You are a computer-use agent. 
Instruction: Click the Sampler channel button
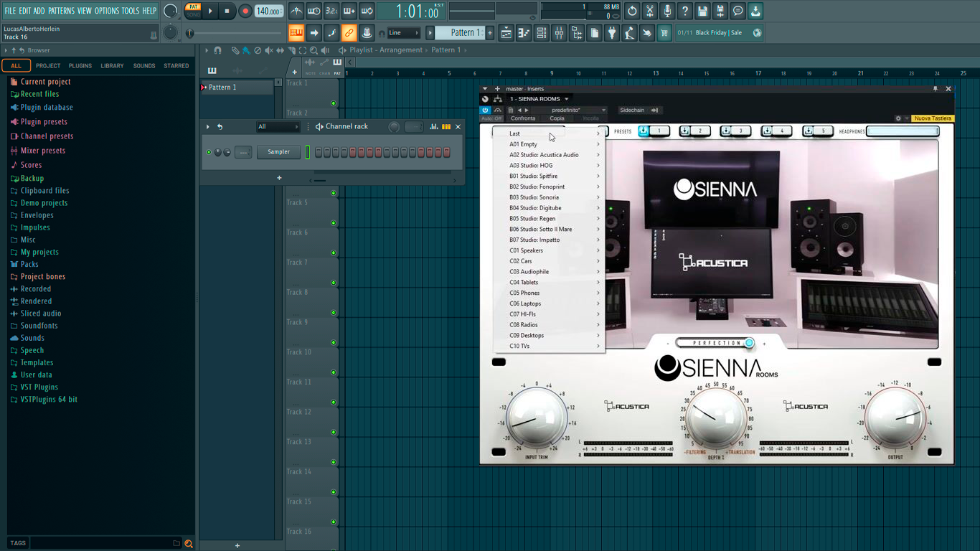(279, 152)
